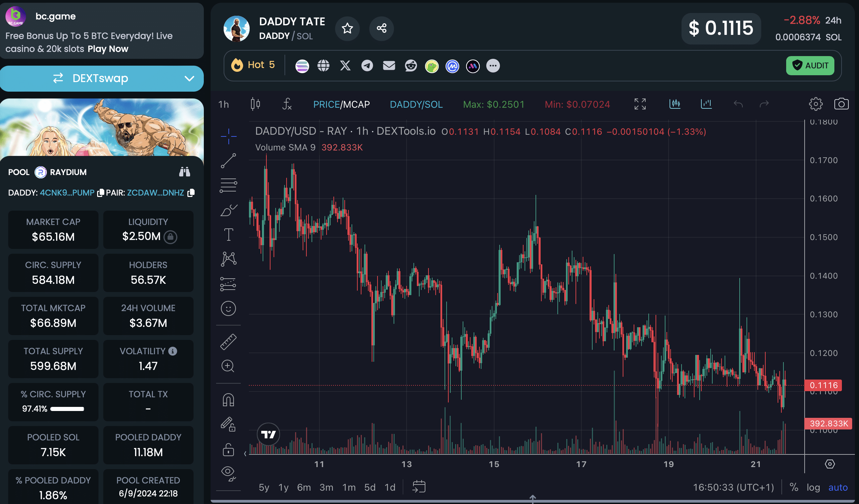Undo last chart action
This screenshot has height=504, width=859.
pos(738,104)
